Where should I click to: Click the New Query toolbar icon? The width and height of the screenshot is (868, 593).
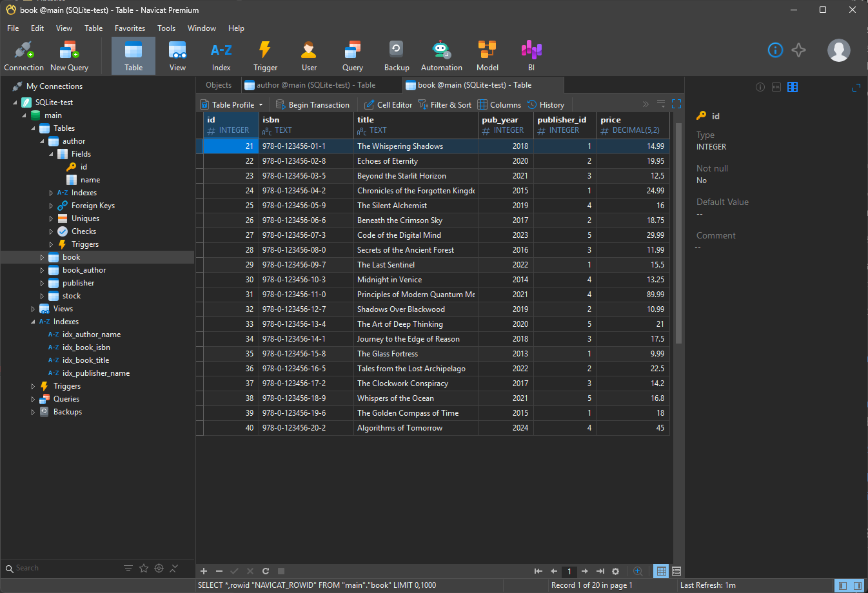click(x=69, y=56)
